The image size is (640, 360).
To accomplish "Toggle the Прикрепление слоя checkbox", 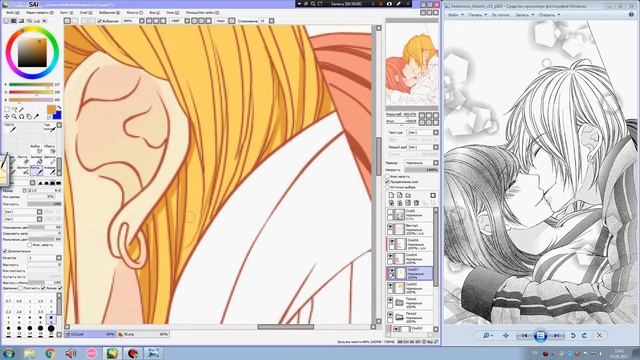I will (x=388, y=182).
